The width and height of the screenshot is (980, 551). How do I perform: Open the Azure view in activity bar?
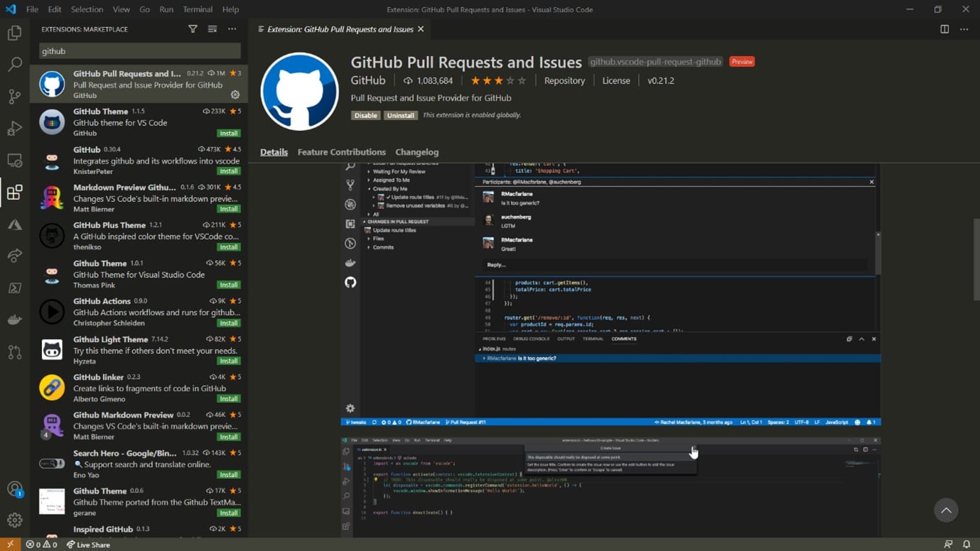pyautogui.click(x=14, y=224)
